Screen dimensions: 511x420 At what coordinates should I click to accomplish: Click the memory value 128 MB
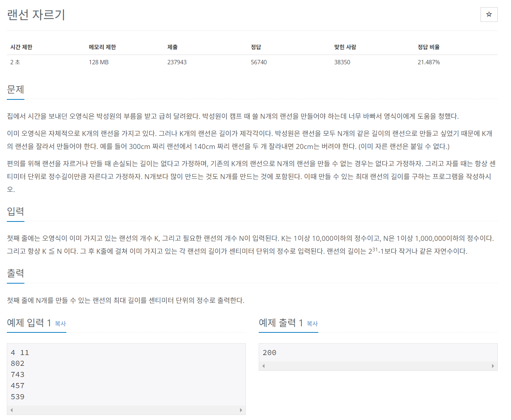click(99, 62)
